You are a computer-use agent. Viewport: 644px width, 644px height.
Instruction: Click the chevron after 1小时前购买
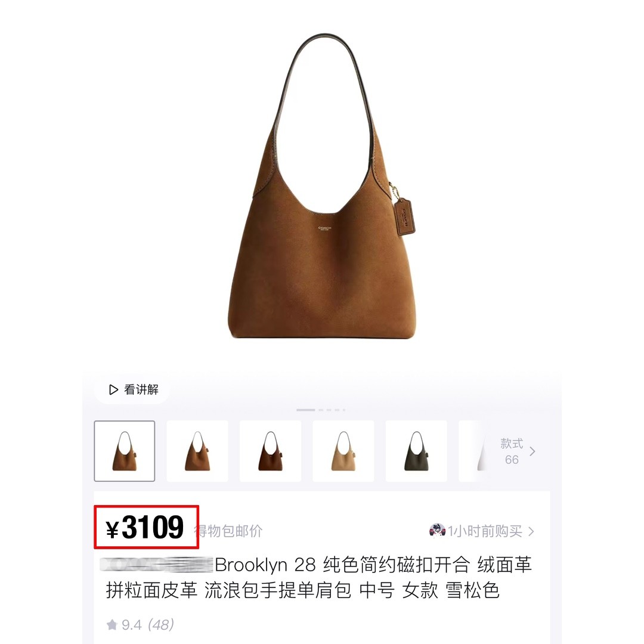coord(531,531)
